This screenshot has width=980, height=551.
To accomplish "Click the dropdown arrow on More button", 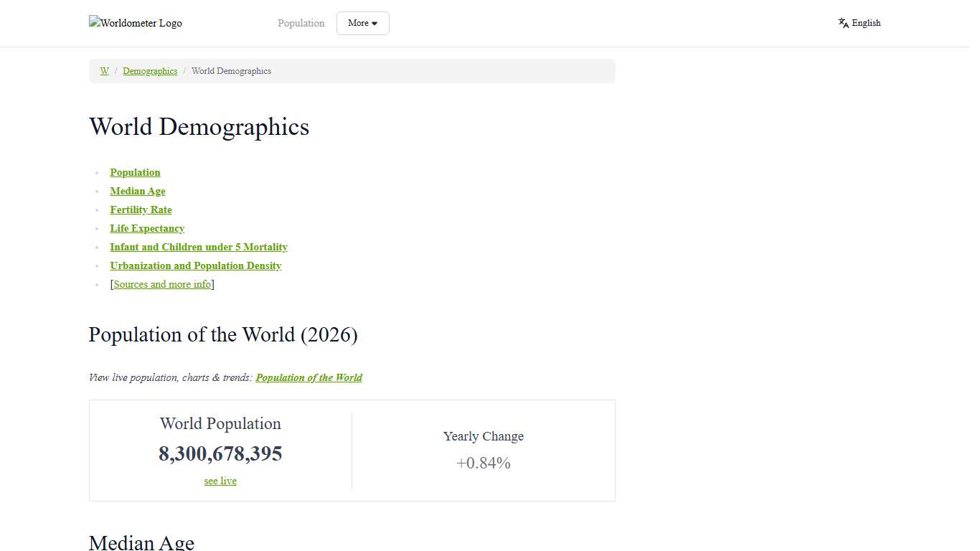I will [375, 23].
